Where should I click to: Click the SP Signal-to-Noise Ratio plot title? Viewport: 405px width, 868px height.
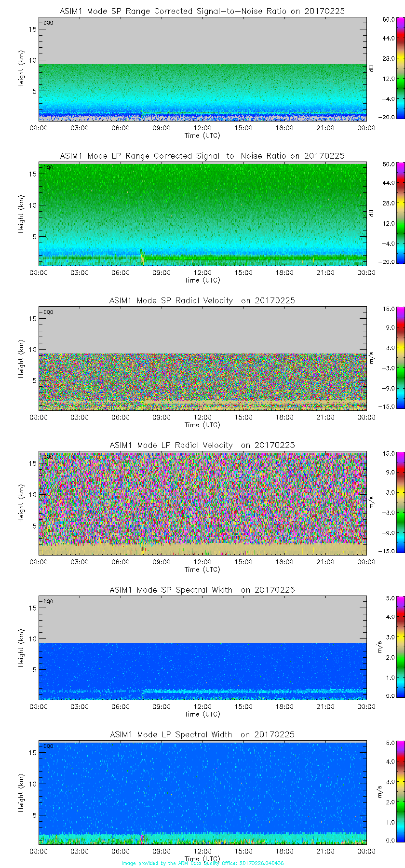click(202, 11)
